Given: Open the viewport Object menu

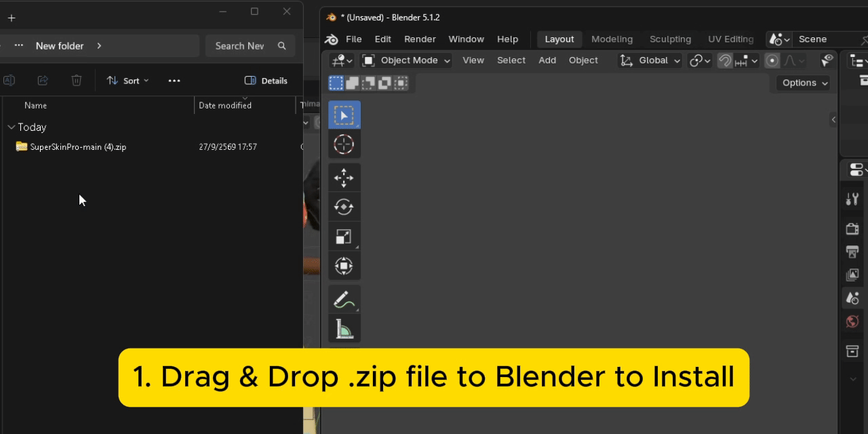Looking at the screenshot, I should tap(583, 60).
